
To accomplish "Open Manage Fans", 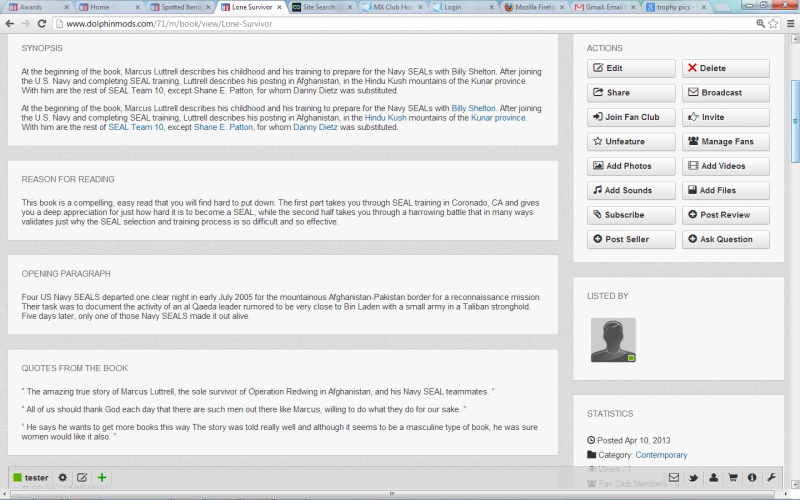I will pos(726,142).
